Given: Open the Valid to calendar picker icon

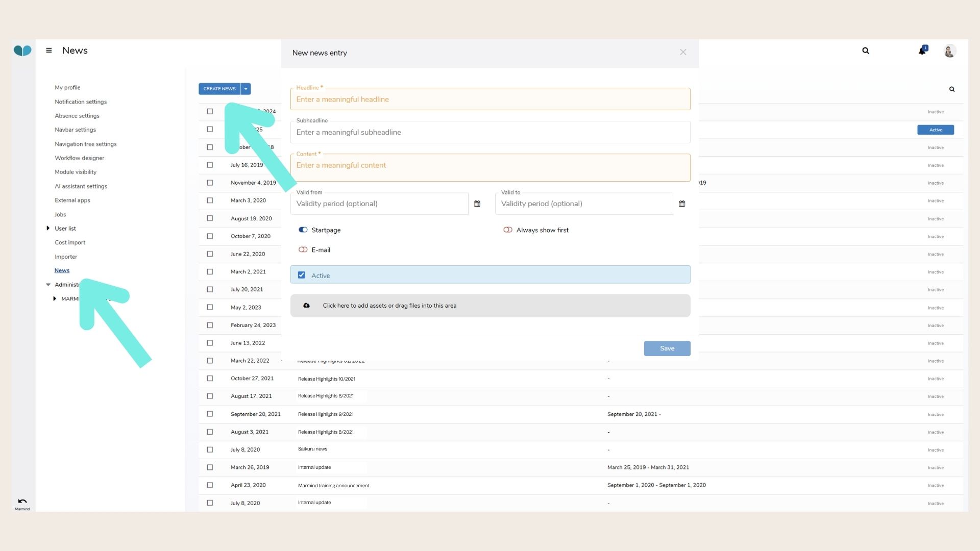Looking at the screenshot, I should 682,204.
